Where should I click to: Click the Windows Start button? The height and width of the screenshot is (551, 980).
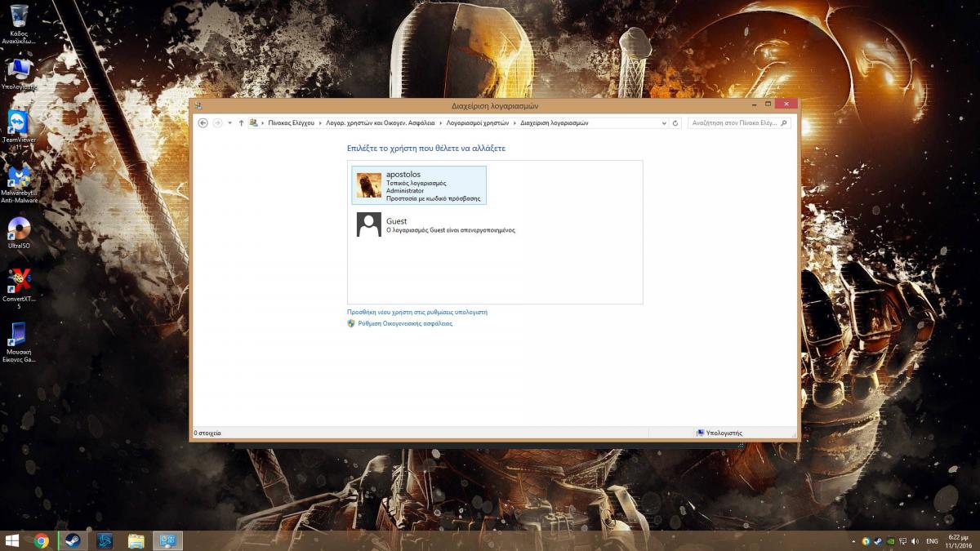coord(12,540)
